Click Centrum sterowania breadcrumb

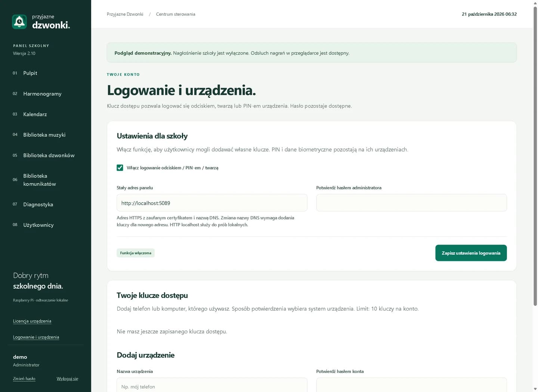tap(176, 14)
